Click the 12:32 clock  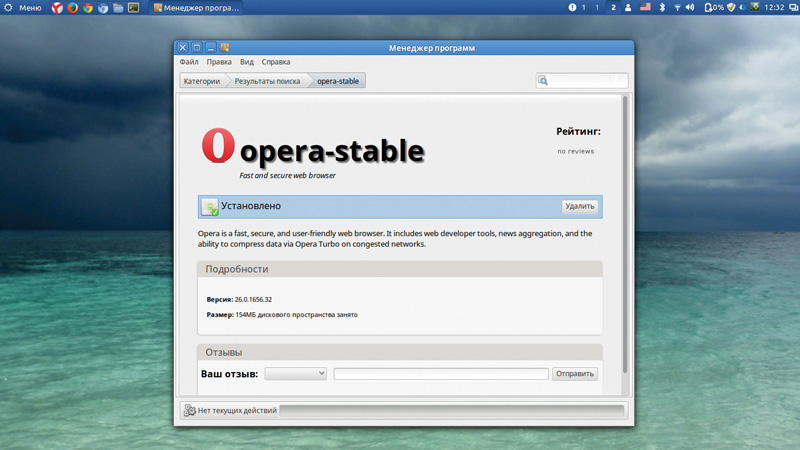pos(774,8)
